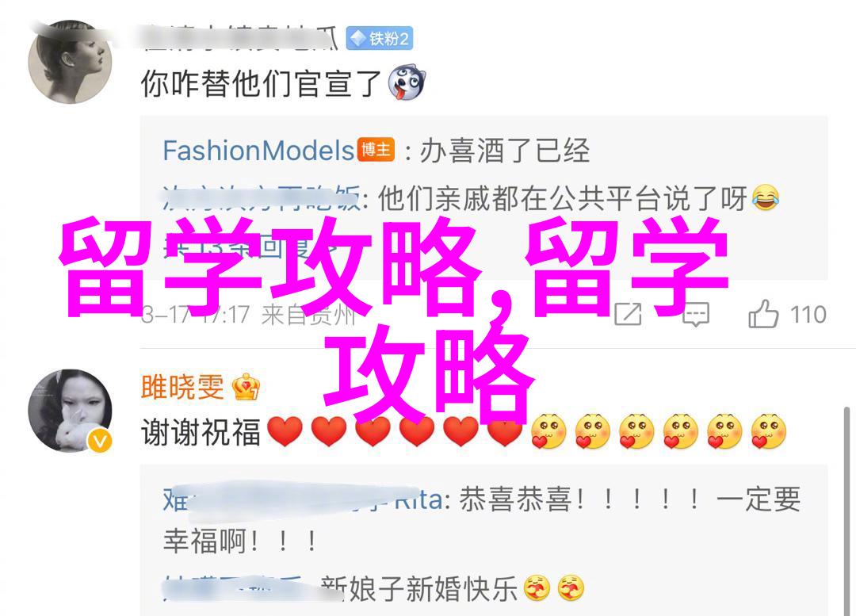Tap the husky emoji in the top comment

[x=406, y=83]
